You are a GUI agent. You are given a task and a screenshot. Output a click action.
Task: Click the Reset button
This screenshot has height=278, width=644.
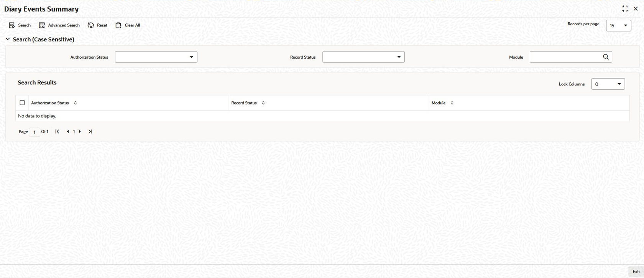click(x=98, y=25)
